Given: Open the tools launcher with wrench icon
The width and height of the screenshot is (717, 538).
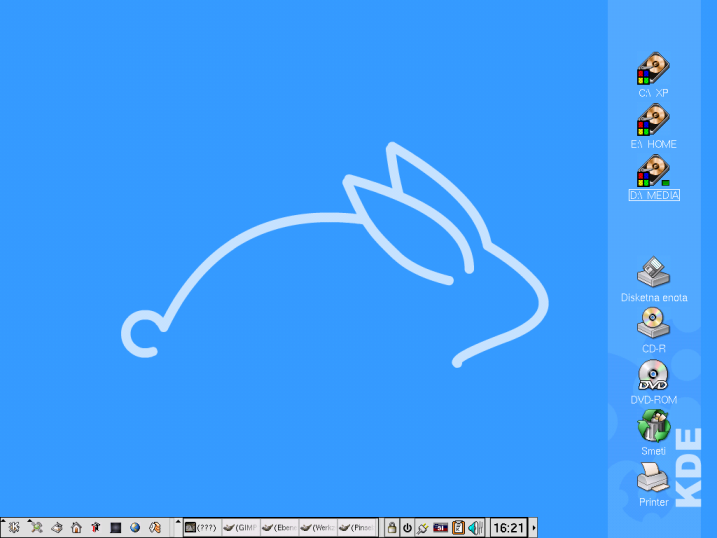Looking at the screenshot, I should [x=35, y=528].
